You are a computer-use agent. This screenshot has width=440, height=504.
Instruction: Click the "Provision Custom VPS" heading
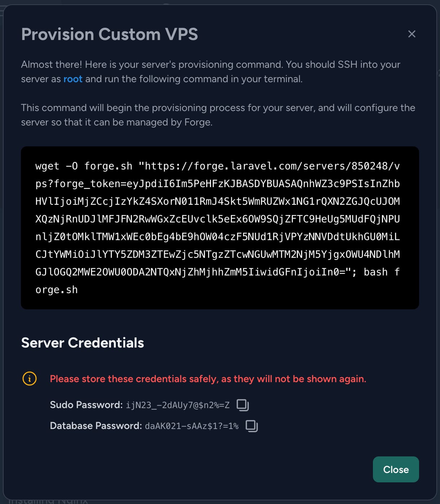(110, 34)
